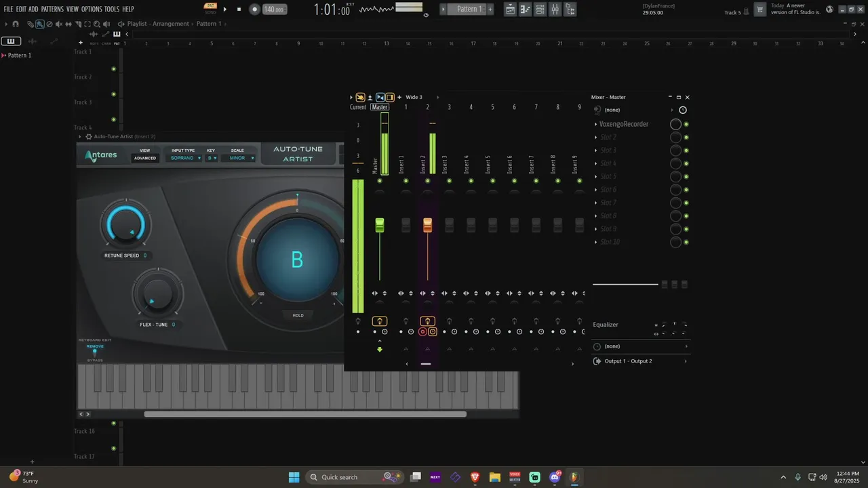Viewport: 868px width, 488px height.
Task: Open the Piano roll view icon
Action: [525, 9]
